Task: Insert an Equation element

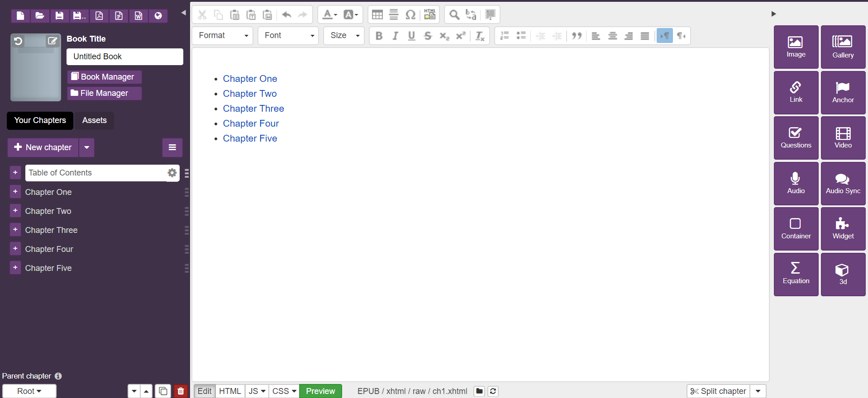Action: pyautogui.click(x=796, y=274)
